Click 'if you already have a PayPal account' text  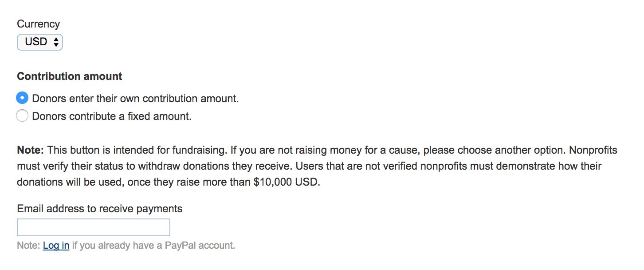[153, 246]
